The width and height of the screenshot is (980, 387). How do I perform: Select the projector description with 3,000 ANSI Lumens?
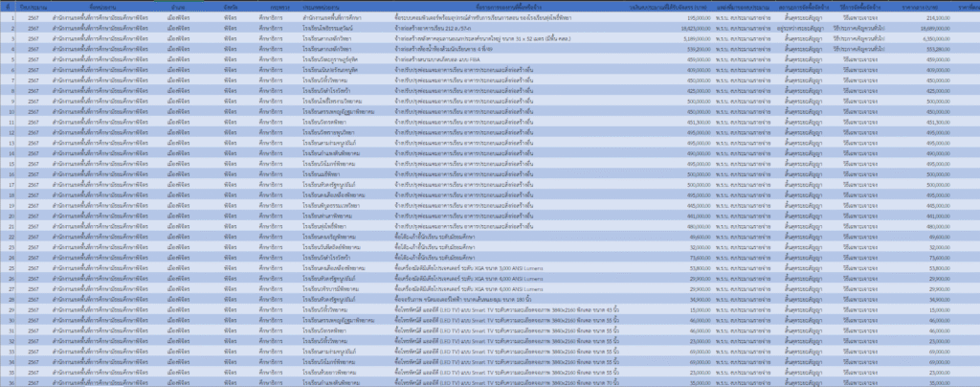click(x=508, y=267)
